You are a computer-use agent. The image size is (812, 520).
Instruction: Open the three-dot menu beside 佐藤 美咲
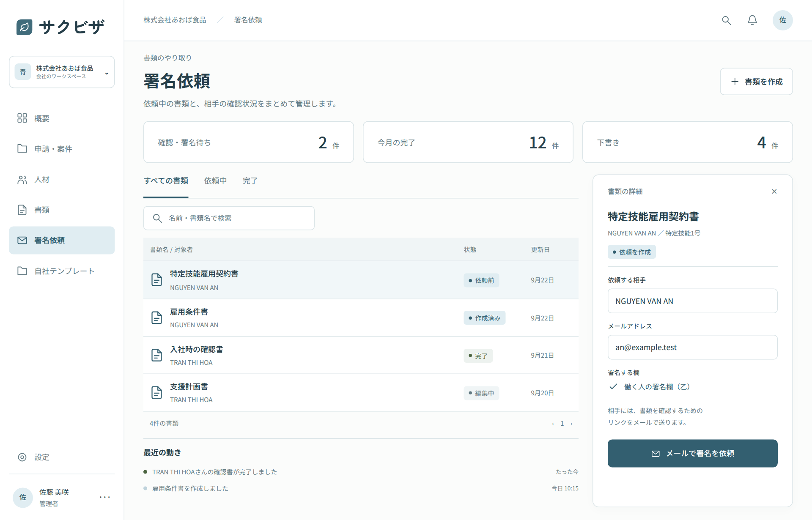click(x=105, y=497)
